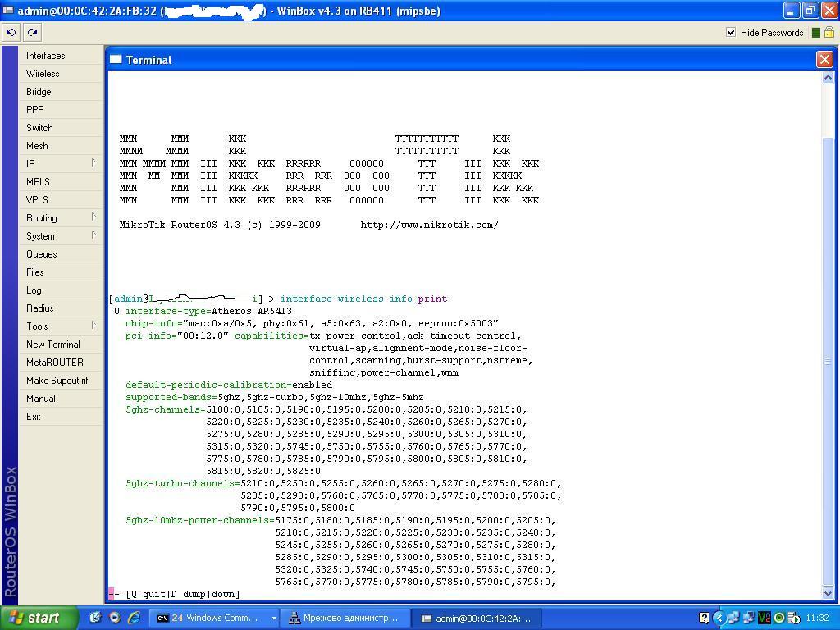
Task: Switch to Windows Command taskbar group
Action: tap(215, 619)
